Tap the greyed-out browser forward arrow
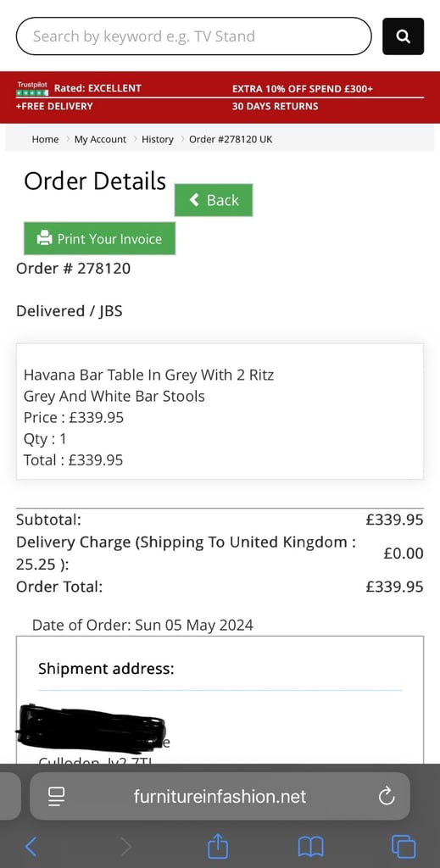 (125, 847)
